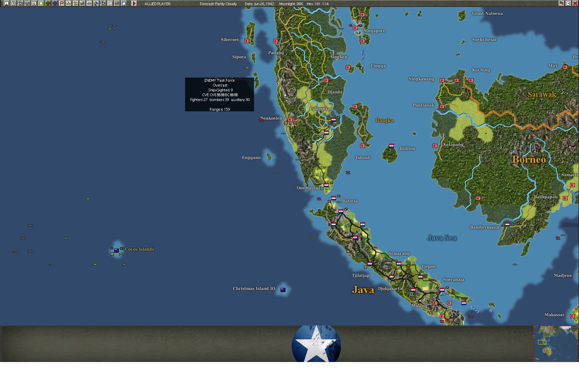This screenshot has width=579, height=392.
Task: Select the Toboali Japanese flag base
Action: coord(363,146)
